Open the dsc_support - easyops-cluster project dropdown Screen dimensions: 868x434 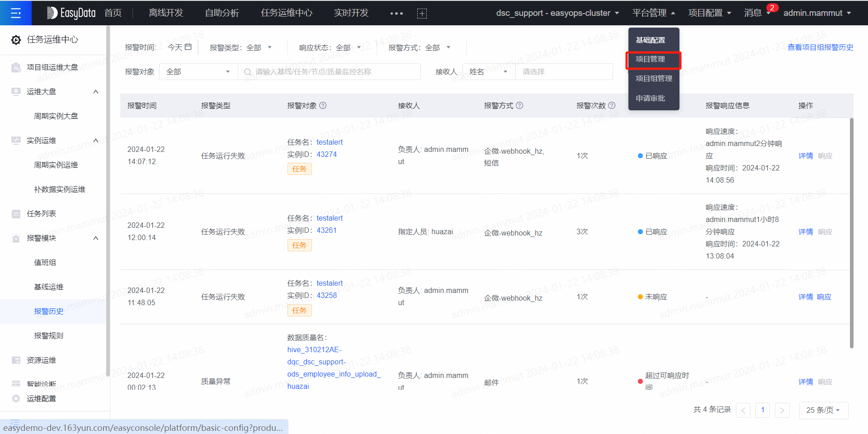pyautogui.click(x=557, y=13)
